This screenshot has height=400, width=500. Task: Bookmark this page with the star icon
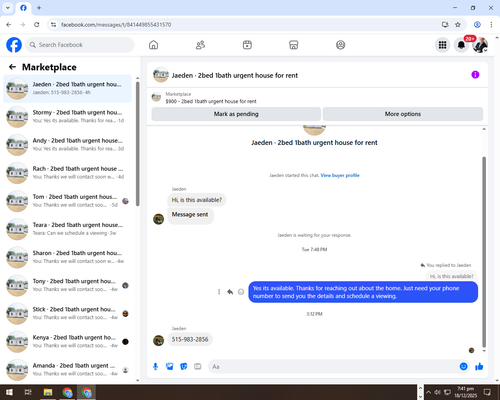pyautogui.click(x=458, y=25)
